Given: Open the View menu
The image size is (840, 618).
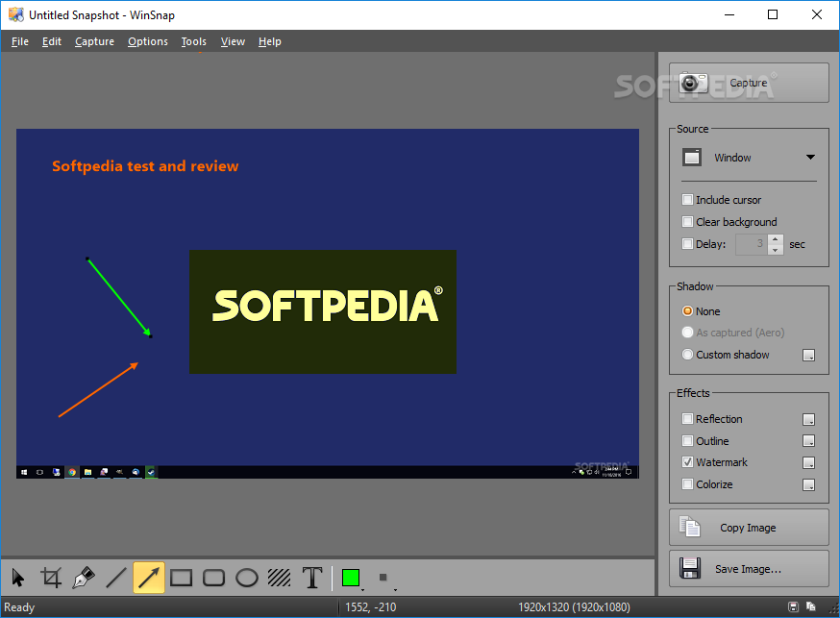Looking at the screenshot, I should [233, 41].
